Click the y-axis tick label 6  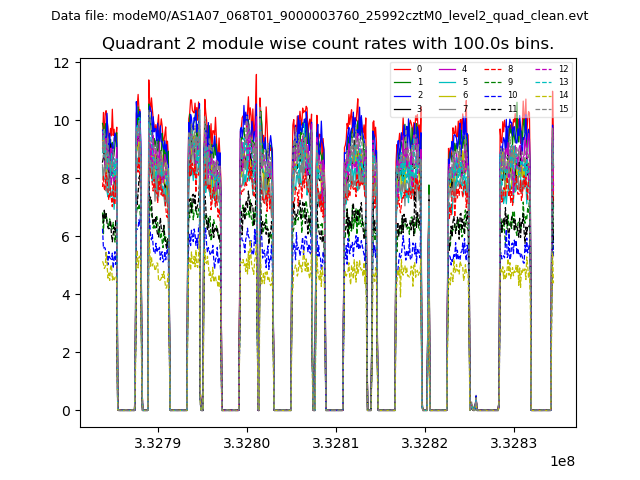(x=65, y=237)
